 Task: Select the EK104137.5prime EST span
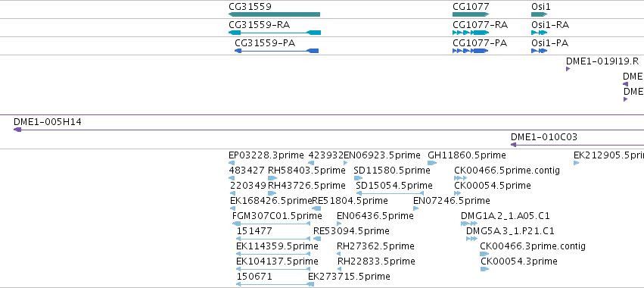[273, 269]
